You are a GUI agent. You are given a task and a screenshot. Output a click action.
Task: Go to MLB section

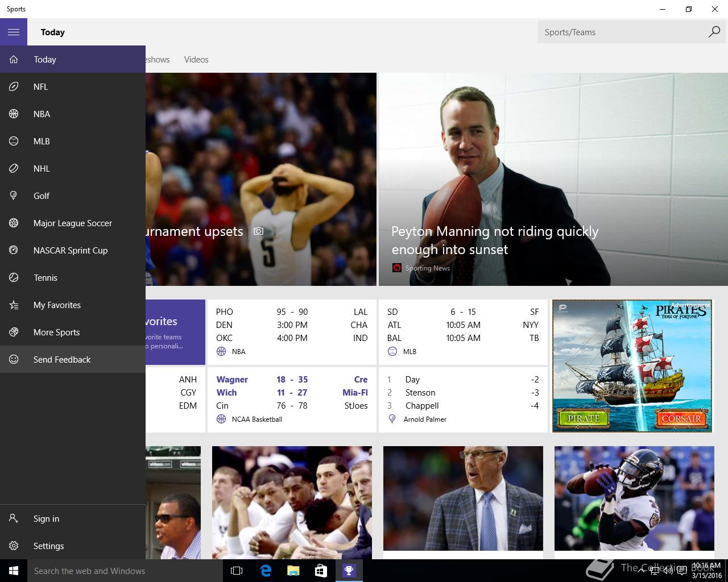tap(73, 141)
